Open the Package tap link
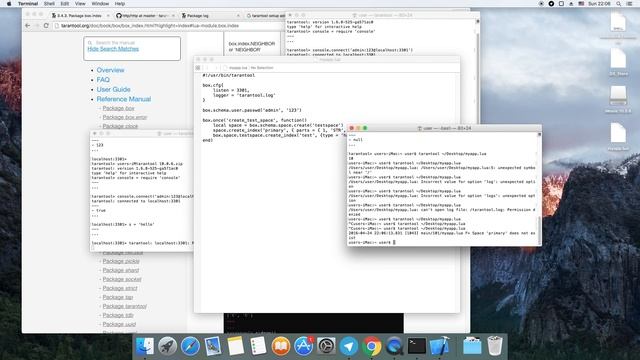Image resolution: width=640 pixels, height=360 pixels. pyautogui.click(x=118, y=297)
